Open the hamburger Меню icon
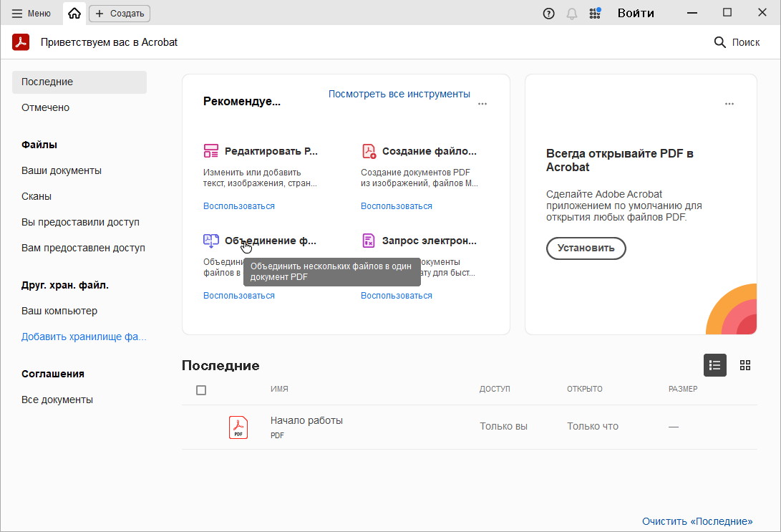Viewport: 781px width, 532px height. (x=17, y=14)
